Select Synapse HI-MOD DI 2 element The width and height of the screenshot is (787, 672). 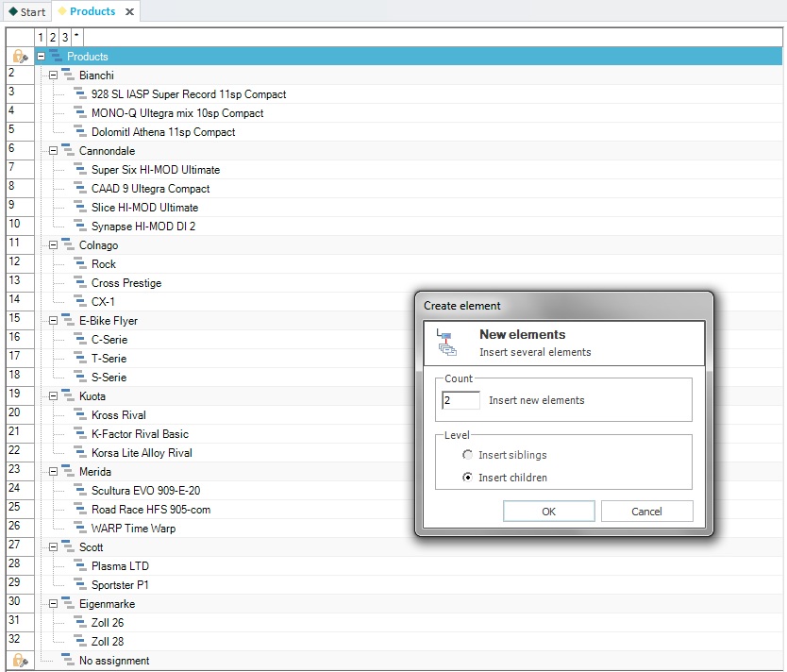tap(143, 226)
